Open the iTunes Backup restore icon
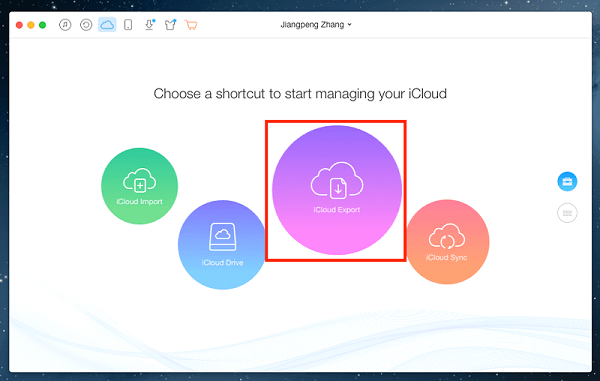 (x=86, y=25)
